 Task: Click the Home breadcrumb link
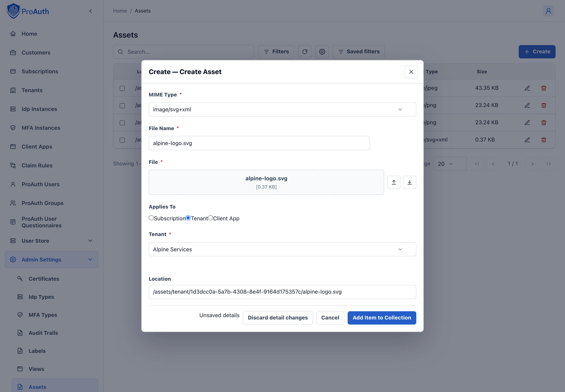coord(120,11)
